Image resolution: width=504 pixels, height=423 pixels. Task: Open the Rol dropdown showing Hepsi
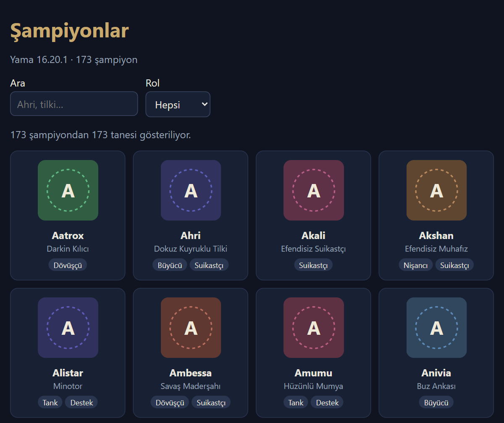pos(178,104)
